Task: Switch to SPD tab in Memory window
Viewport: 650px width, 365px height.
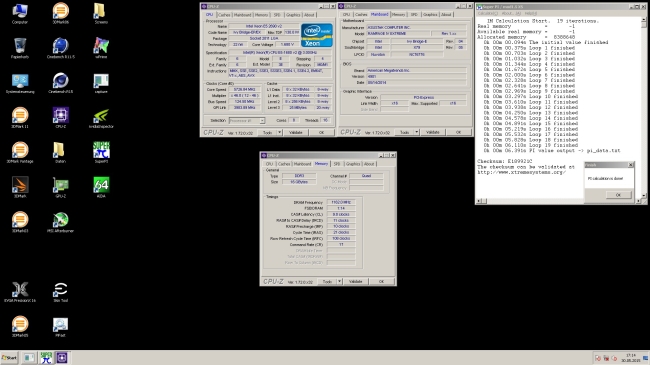Action: (x=337, y=164)
